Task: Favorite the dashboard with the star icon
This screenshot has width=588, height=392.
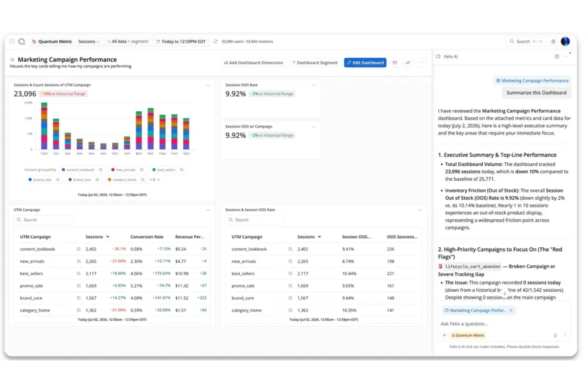Action: pos(12,60)
